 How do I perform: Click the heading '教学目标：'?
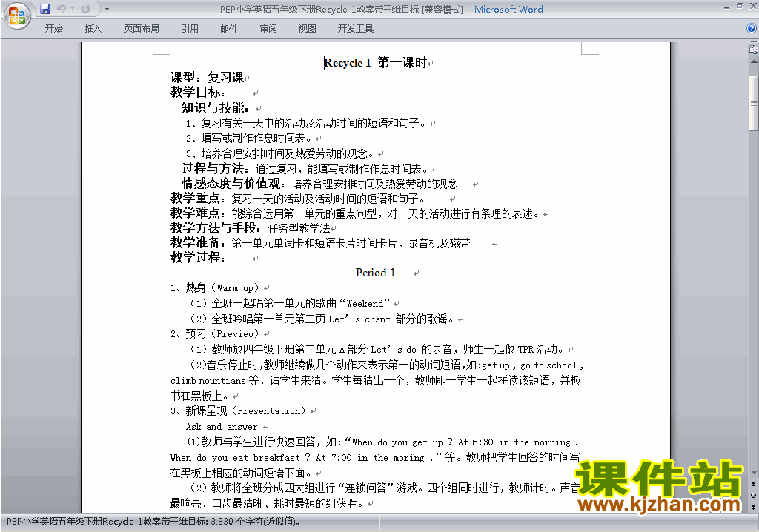(198, 92)
